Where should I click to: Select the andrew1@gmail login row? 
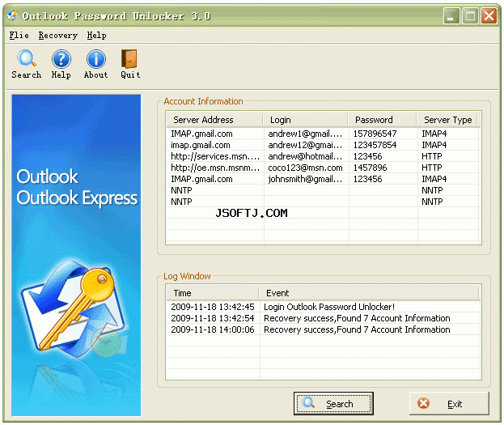[323, 134]
